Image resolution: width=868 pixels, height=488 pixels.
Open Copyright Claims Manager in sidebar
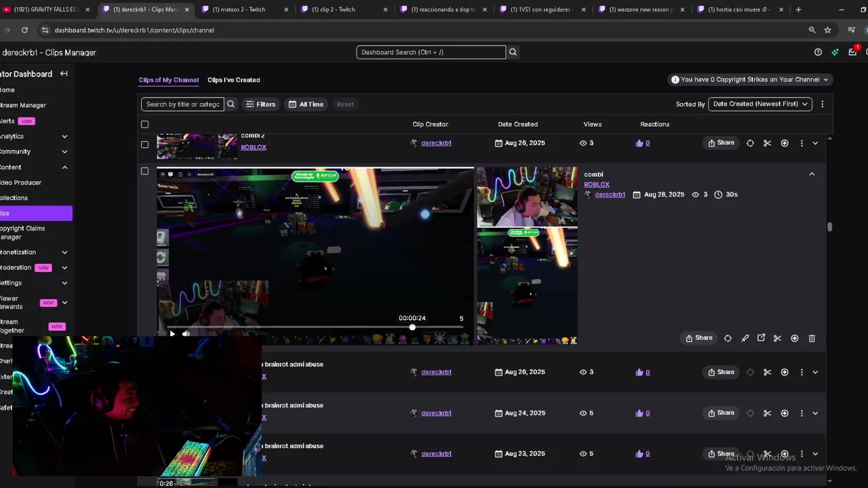[x=22, y=232]
